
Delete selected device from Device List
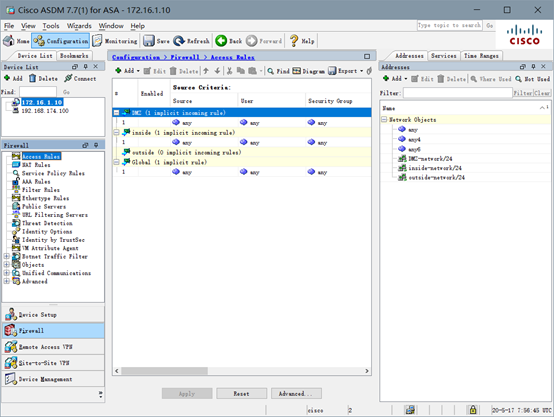[x=43, y=78]
